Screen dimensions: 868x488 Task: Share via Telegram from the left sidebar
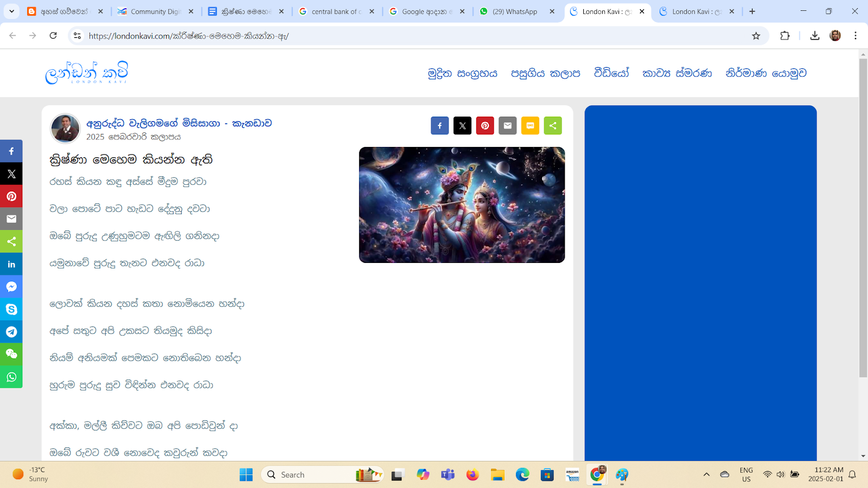[x=11, y=332]
